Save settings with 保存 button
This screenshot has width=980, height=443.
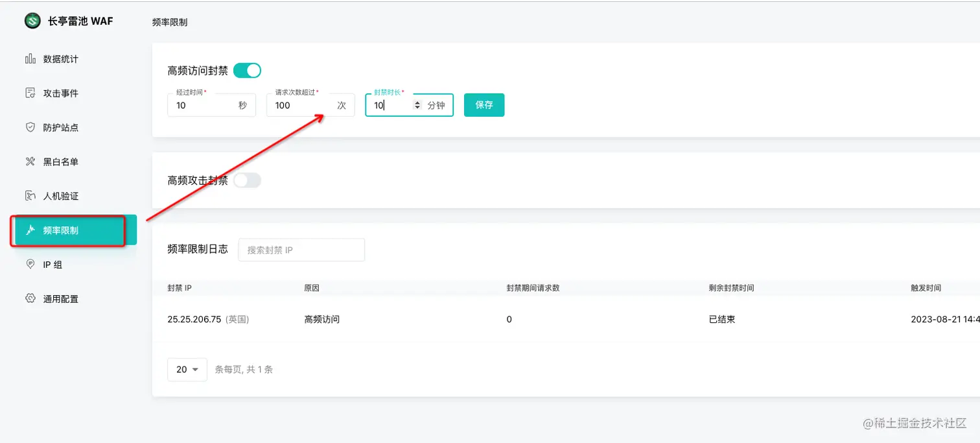[x=484, y=105]
